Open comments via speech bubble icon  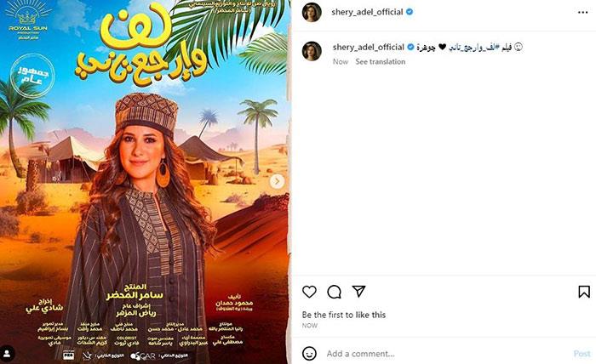tap(334, 292)
